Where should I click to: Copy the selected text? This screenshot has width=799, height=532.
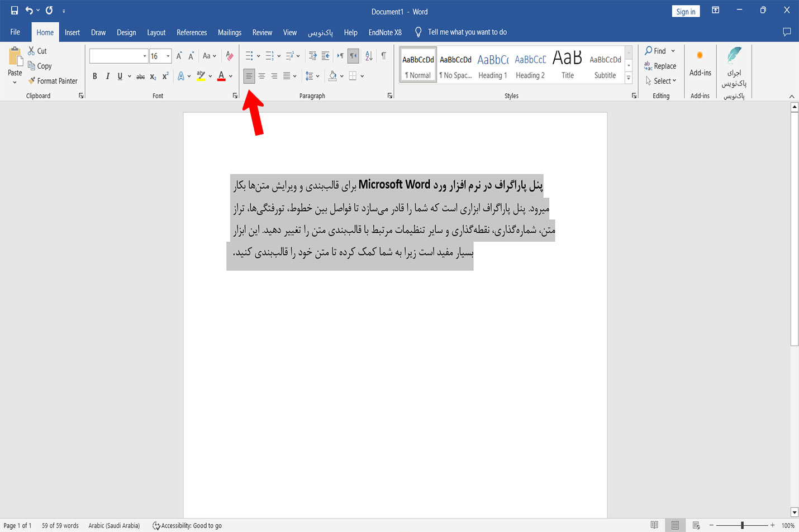coord(40,66)
